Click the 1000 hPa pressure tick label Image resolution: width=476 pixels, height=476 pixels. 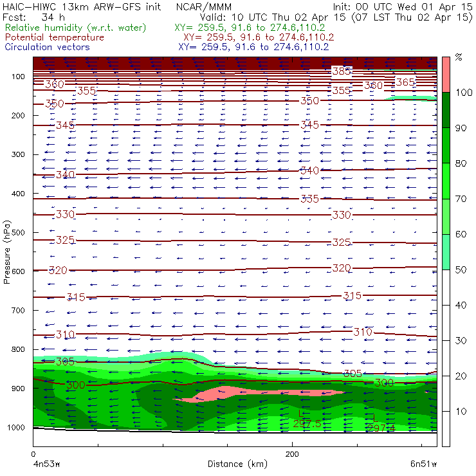coord(16,427)
